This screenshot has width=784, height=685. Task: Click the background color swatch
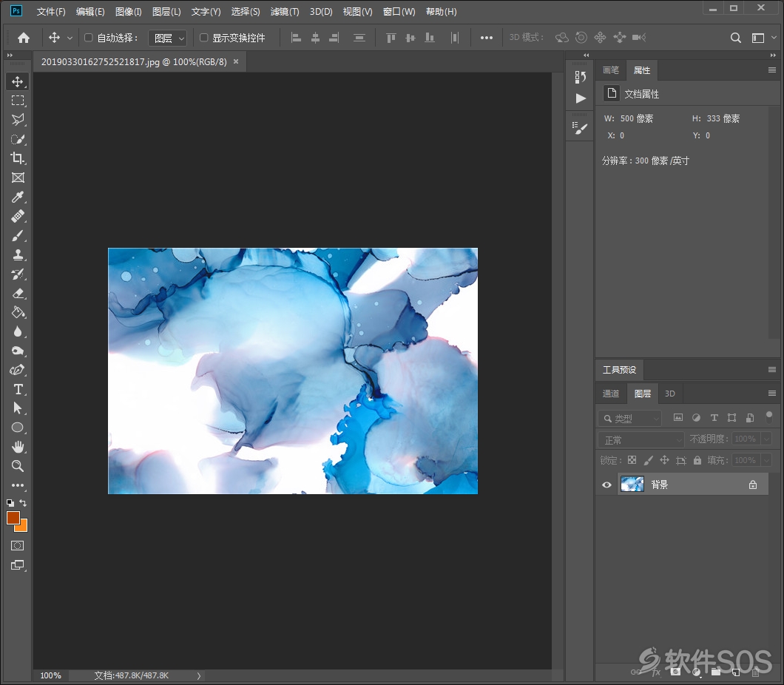[x=22, y=527]
